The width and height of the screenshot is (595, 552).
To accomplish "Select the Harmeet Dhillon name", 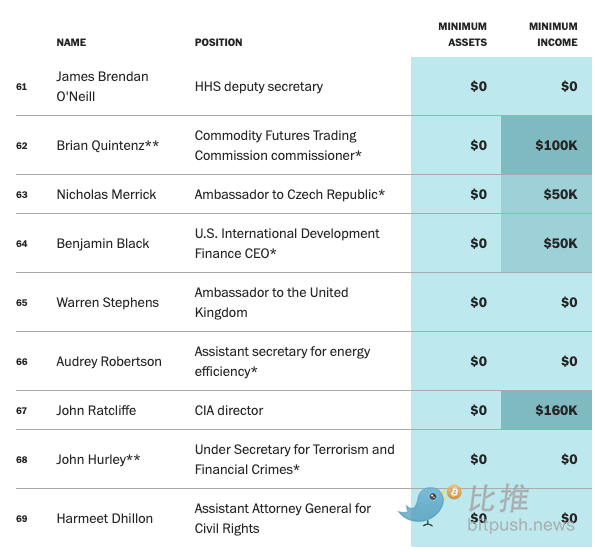I will point(105,518).
